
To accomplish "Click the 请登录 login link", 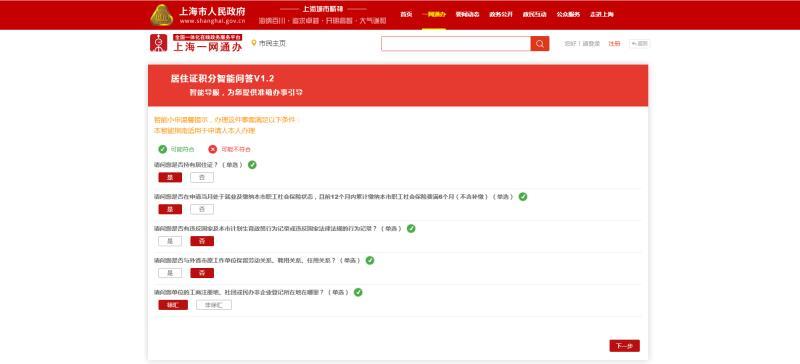I will tap(591, 43).
